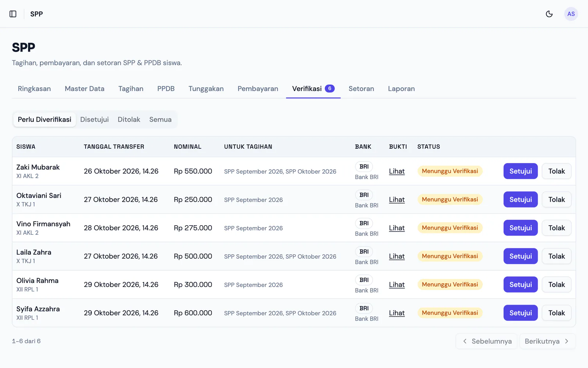Reject Olivia Rahma's Rp 300.000 payment

[x=556, y=284]
